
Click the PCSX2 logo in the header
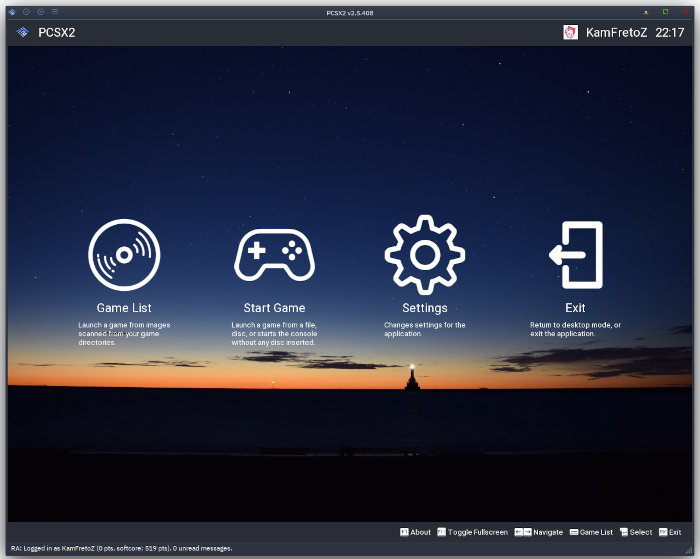(x=23, y=32)
